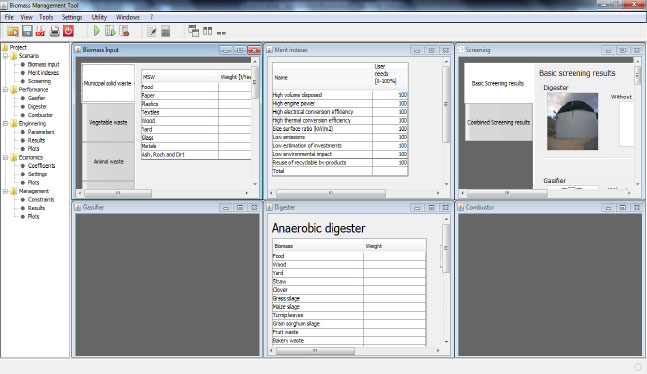Switch to Combined Screening results tab
Screen dimensions: 647x374
(498, 122)
